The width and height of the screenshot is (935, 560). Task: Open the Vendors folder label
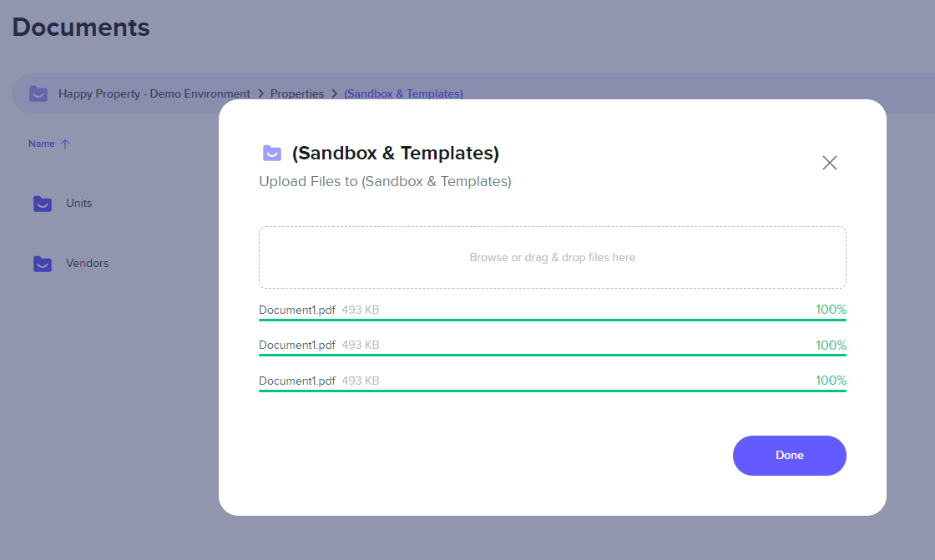[87, 264]
